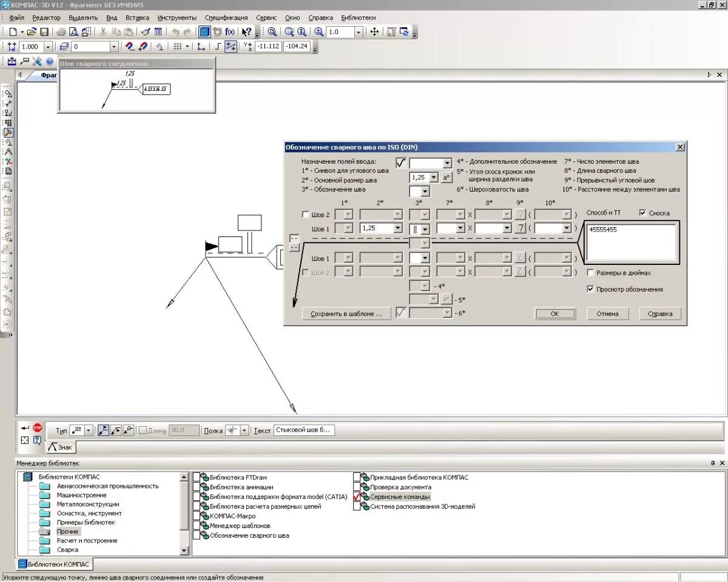Open Print preview icon
The width and height of the screenshot is (728, 582).
[73, 32]
